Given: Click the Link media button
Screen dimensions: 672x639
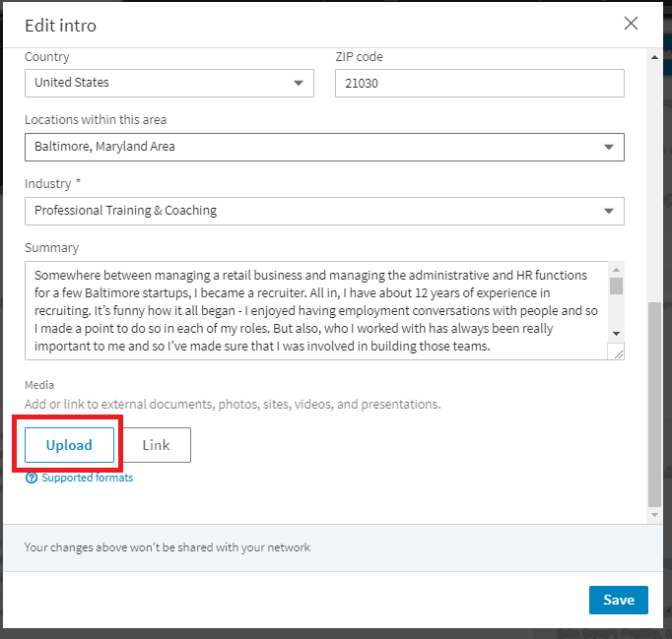Looking at the screenshot, I should [156, 445].
